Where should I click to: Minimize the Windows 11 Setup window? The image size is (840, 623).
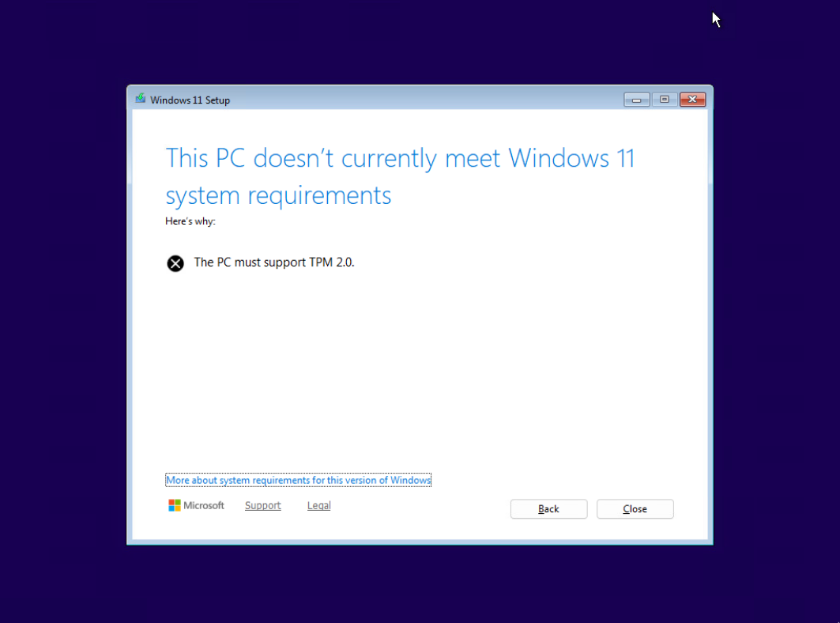click(636, 100)
